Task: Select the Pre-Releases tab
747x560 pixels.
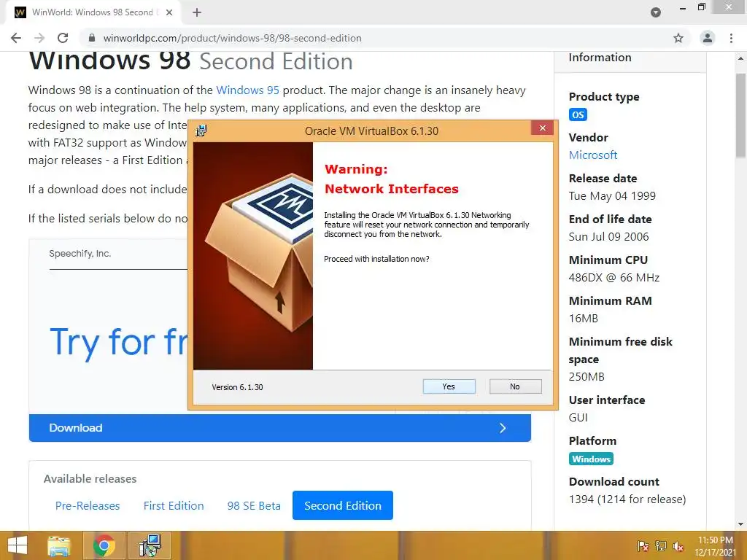Action: tap(88, 506)
